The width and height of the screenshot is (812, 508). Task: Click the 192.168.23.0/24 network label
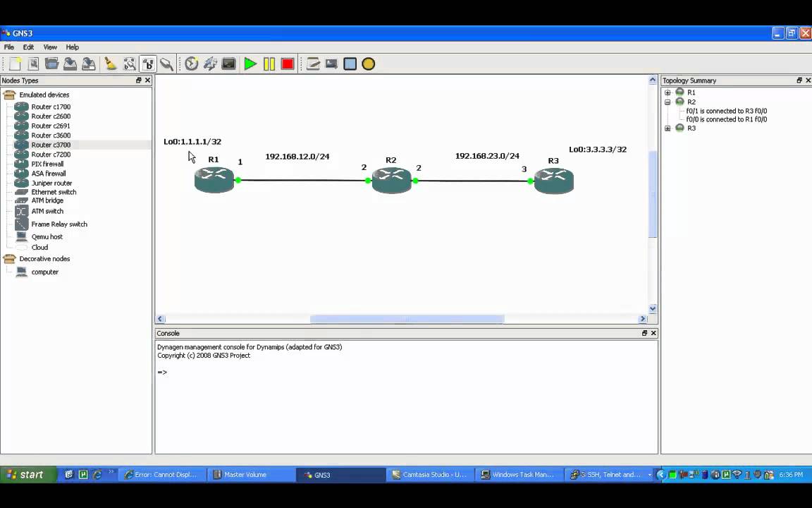[x=487, y=156]
